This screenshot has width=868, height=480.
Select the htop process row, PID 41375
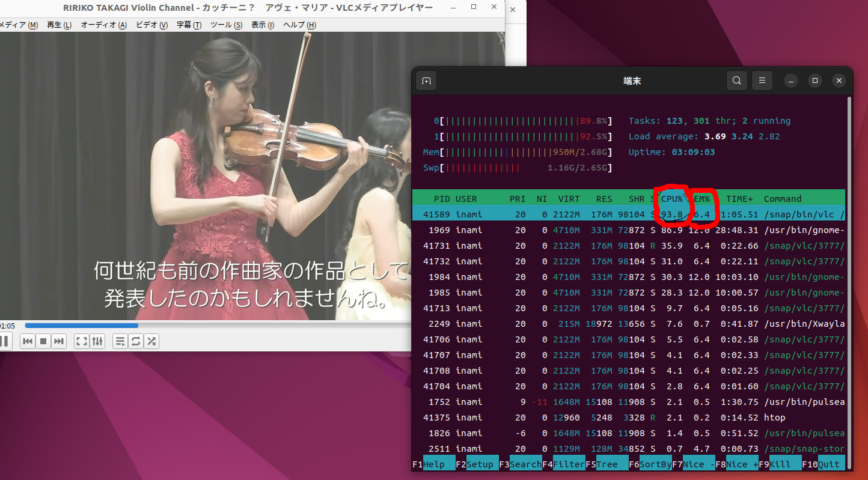point(629,418)
